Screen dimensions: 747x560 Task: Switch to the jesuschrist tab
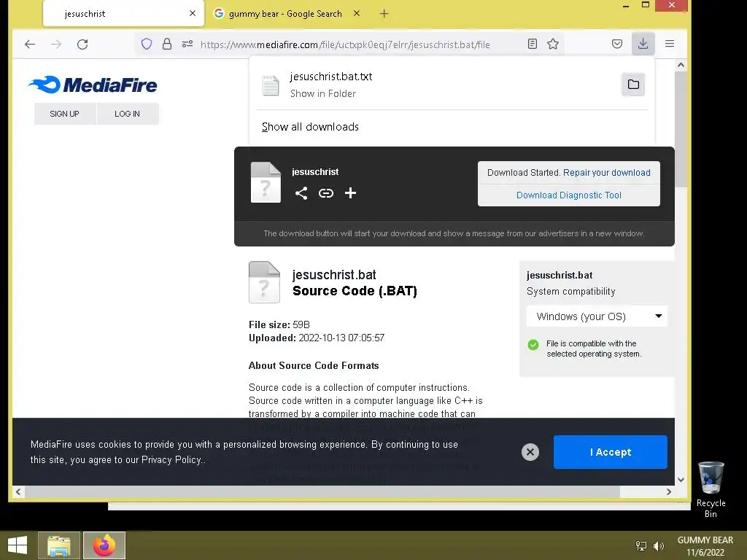click(x=124, y=13)
